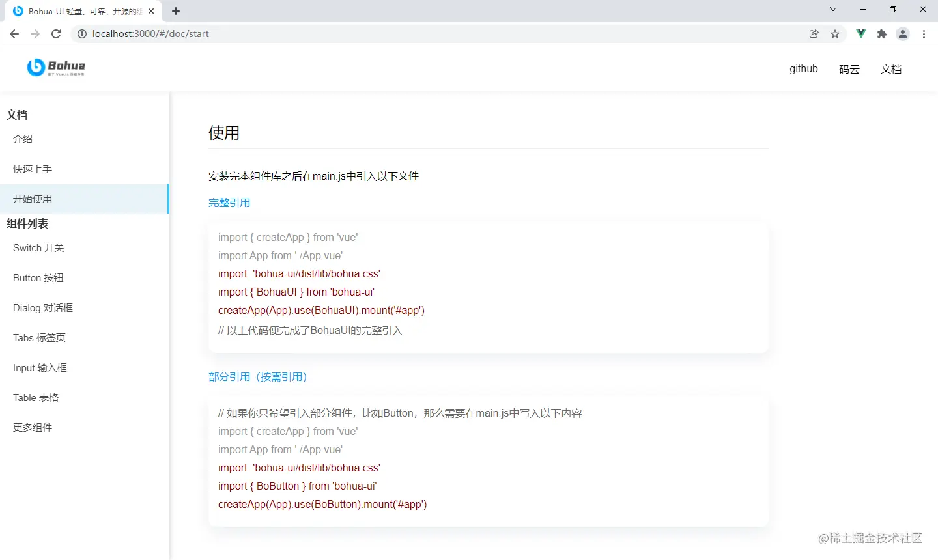Open 更多组件 in the sidebar

(85, 427)
